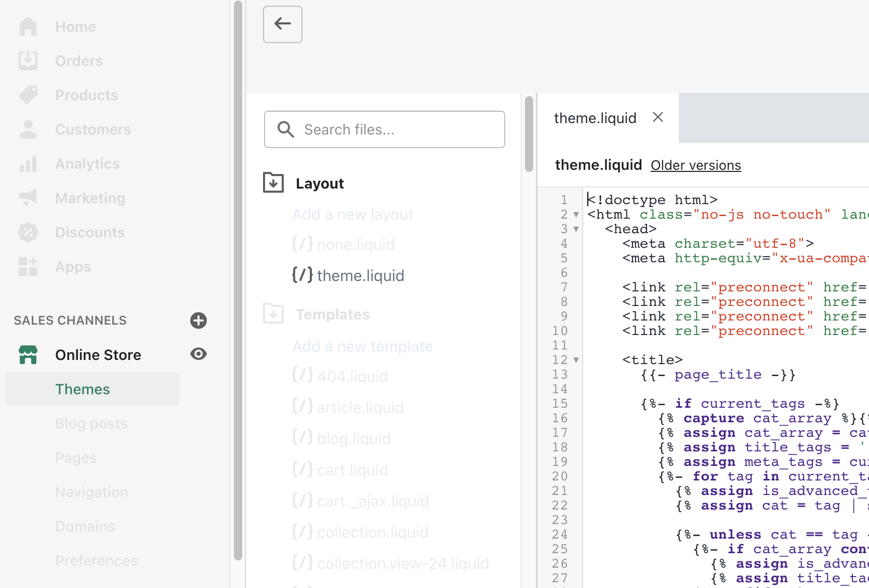Click the Discounts badge icon
The image size is (869, 588).
(x=28, y=232)
